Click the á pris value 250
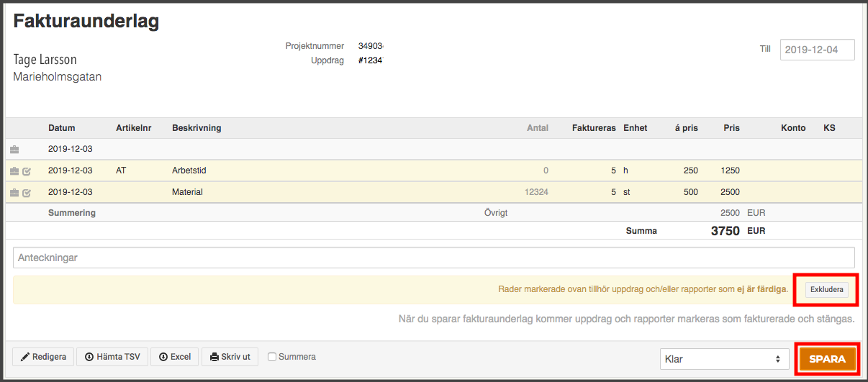 691,171
